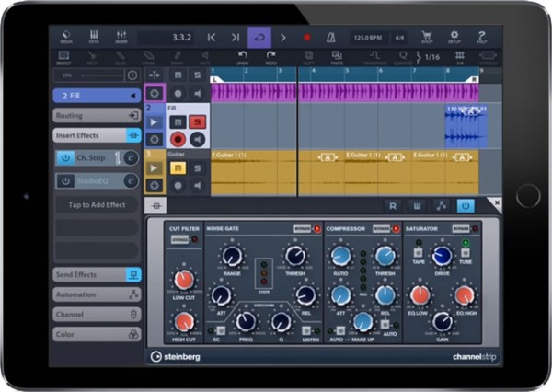Enable the Tape saturator switch

coord(419,252)
